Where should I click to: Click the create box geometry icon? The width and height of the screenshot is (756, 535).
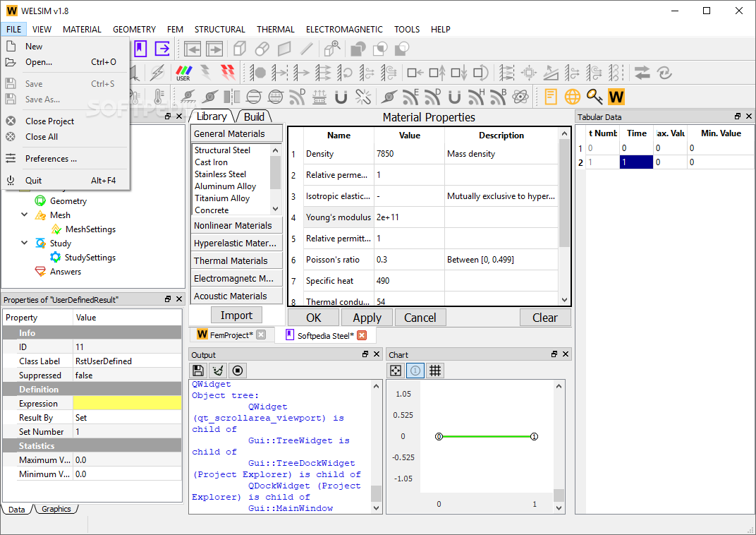click(239, 49)
